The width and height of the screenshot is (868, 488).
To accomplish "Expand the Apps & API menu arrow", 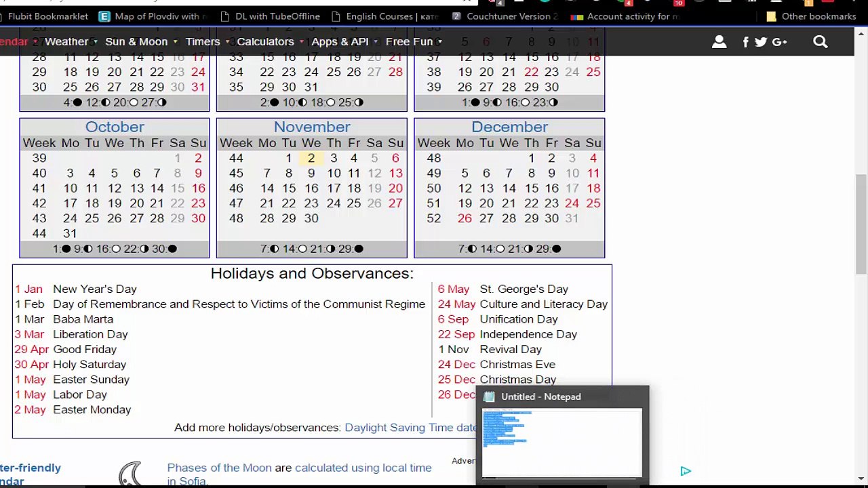I will pos(376,42).
